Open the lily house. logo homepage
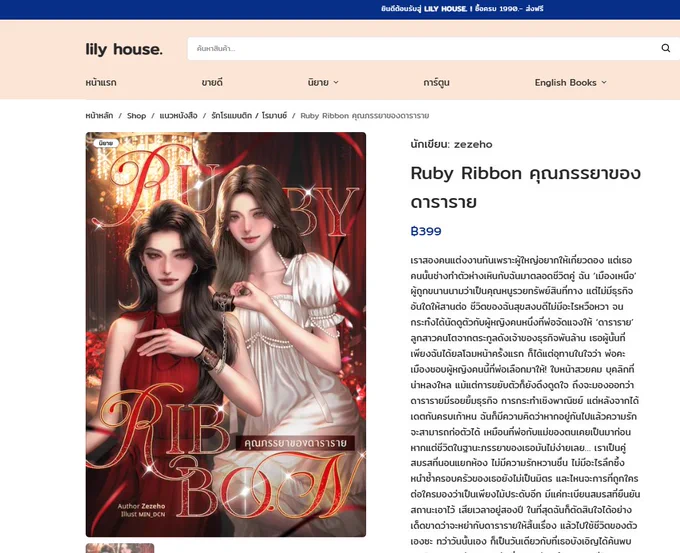Viewport: 680px width, 553px height. tap(124, 49)
